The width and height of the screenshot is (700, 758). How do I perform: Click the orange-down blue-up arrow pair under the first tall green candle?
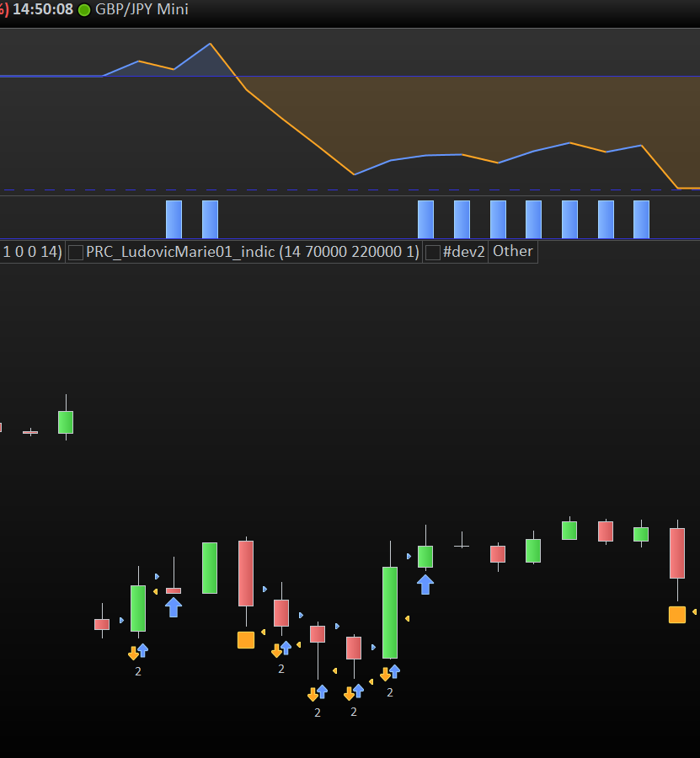click(x=138, y=652)
